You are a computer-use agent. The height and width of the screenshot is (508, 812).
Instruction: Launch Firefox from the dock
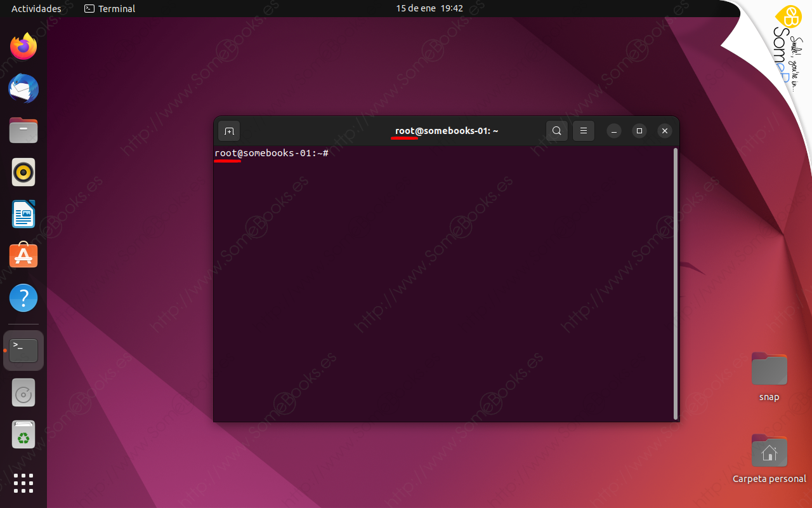[x=23, y=46]
